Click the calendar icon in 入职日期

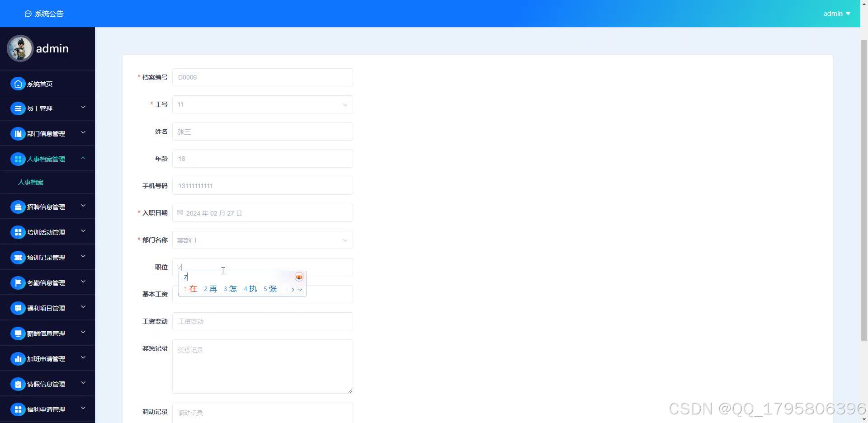click(180, 212)
